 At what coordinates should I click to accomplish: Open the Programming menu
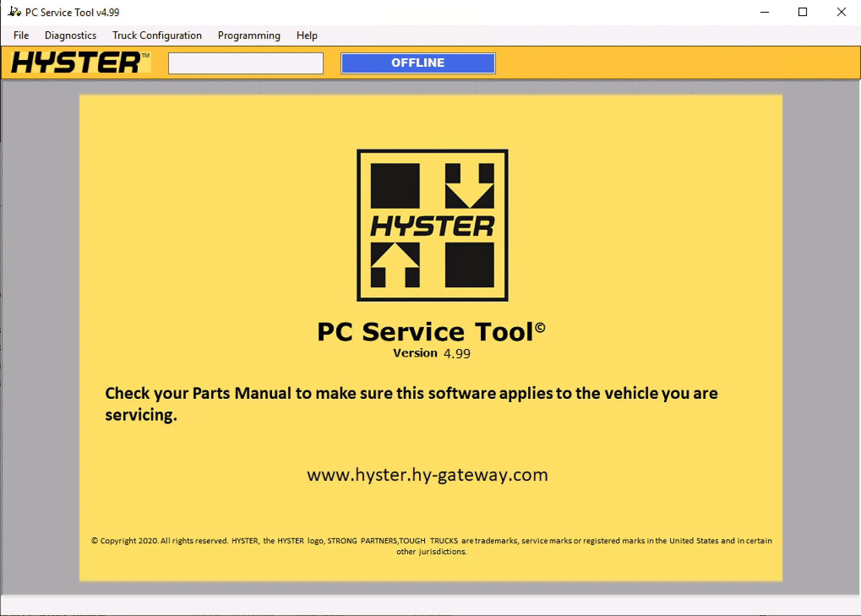click(249, 35)
